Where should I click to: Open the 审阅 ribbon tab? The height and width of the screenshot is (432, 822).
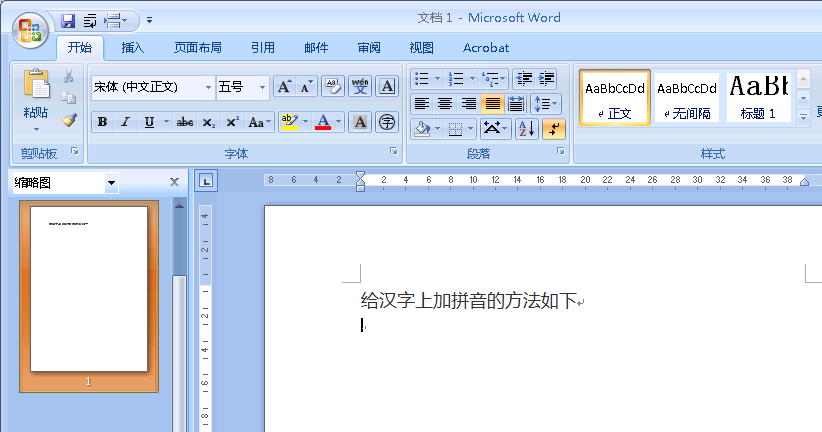[x=369, y=48]
